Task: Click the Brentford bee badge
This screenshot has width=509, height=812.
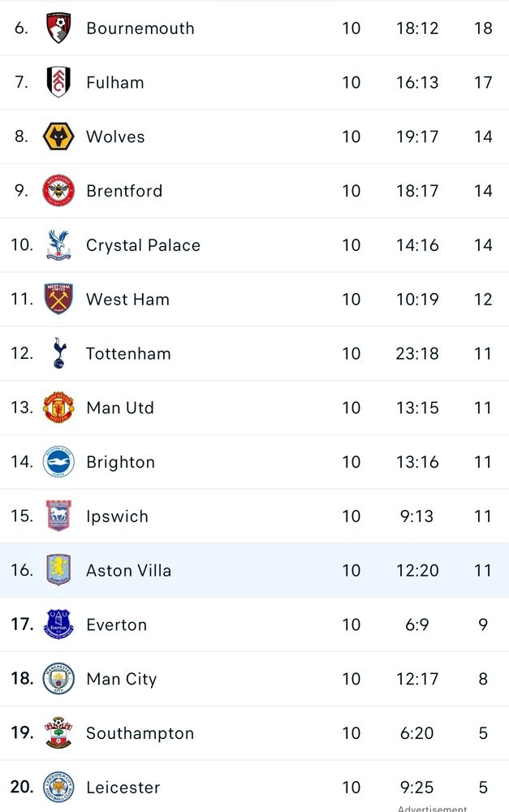Action: (x=58, y=191)
